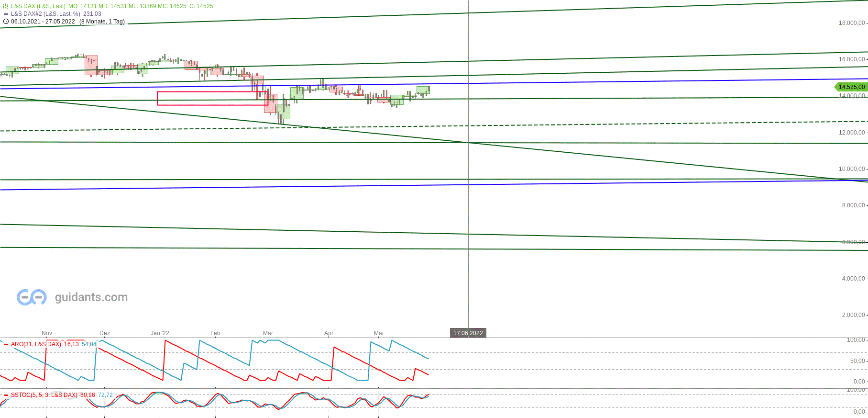
Task: Click the MH: 14531 high value
Action: click(113, 6)
